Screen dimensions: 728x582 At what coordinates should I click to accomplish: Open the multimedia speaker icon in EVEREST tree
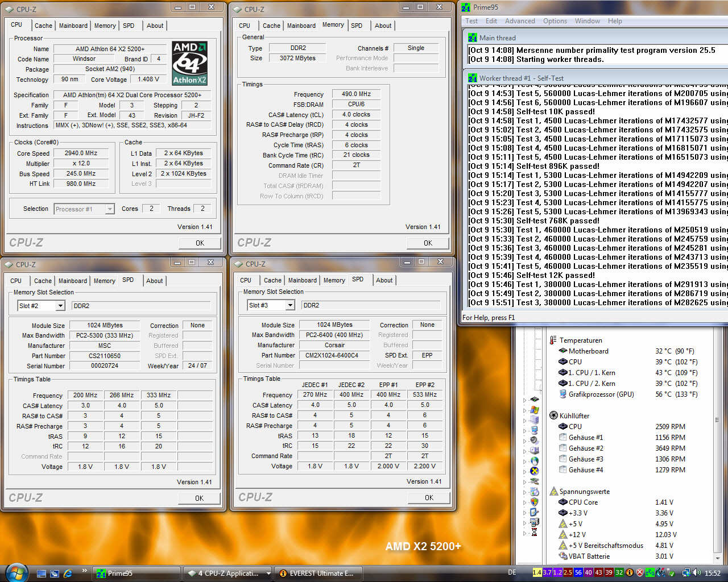point(534,440)
